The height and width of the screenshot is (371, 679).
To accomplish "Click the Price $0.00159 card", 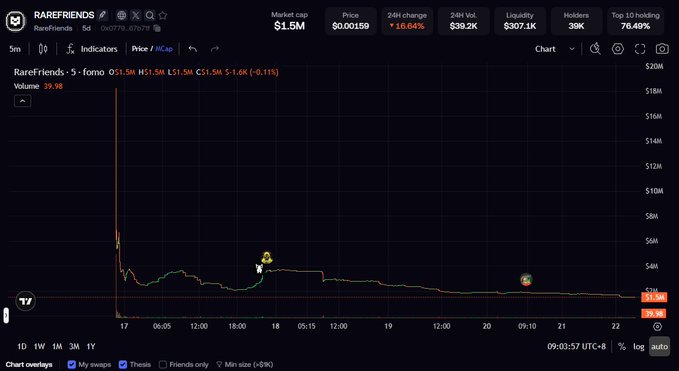I will [350, 21].
